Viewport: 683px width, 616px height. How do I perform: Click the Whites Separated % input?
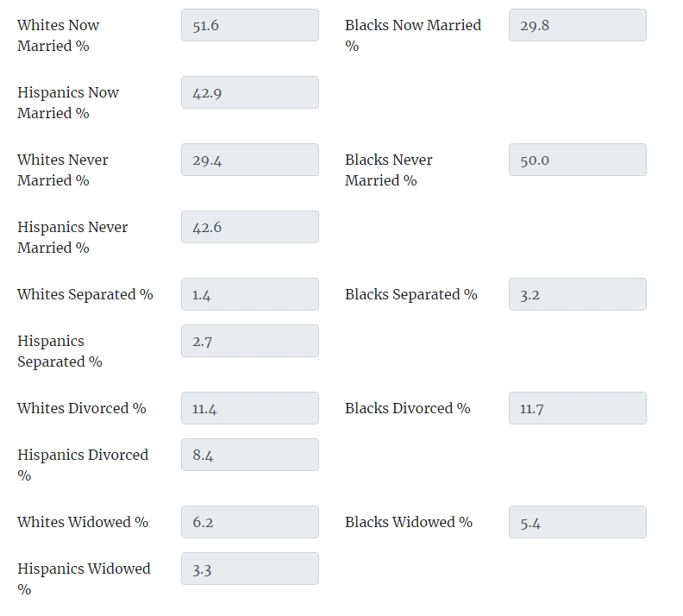(x=249, y=294)
